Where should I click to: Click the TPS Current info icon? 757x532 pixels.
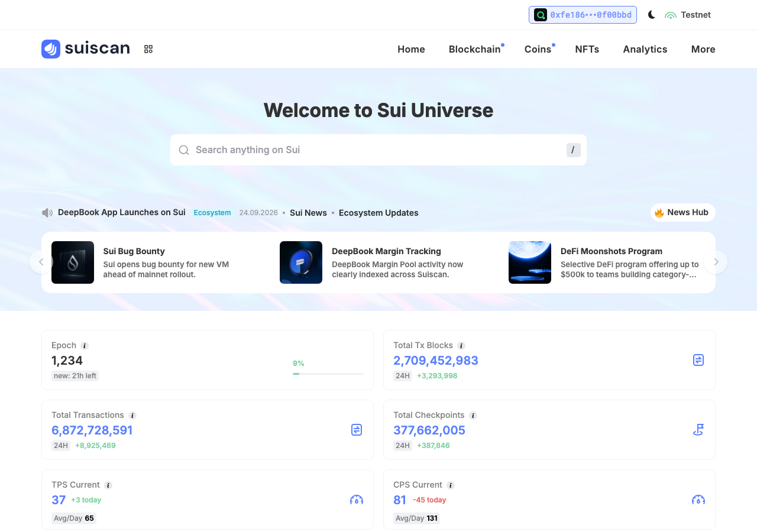[x=108, y=485]
